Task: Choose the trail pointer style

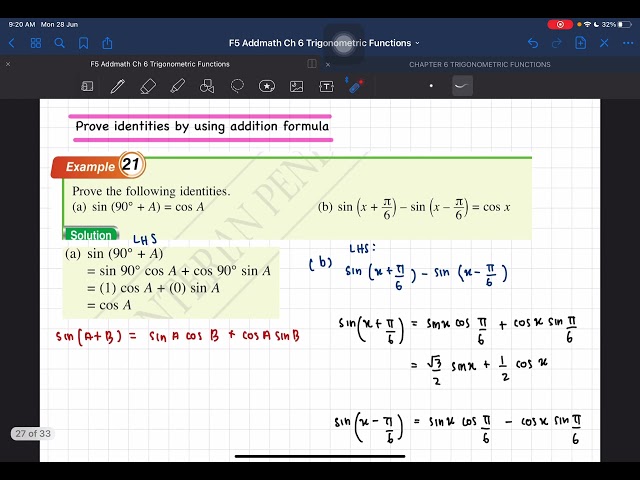Action: [462, 86]
